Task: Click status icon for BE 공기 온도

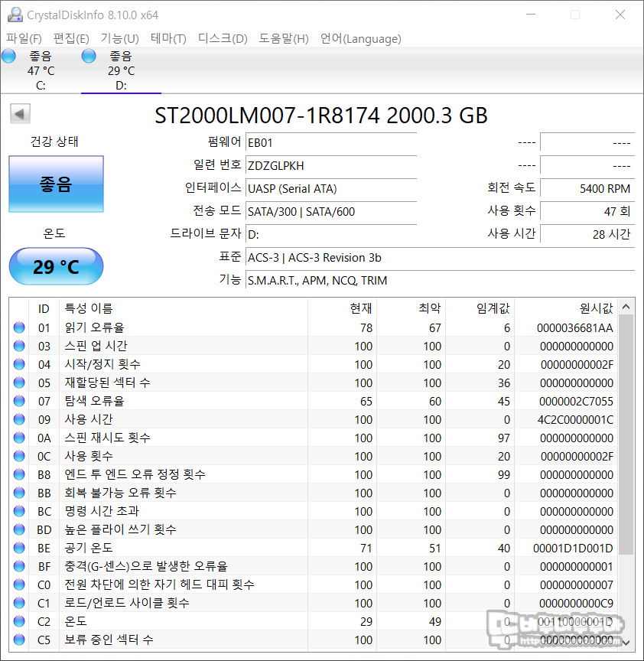Action: [19, 548]
